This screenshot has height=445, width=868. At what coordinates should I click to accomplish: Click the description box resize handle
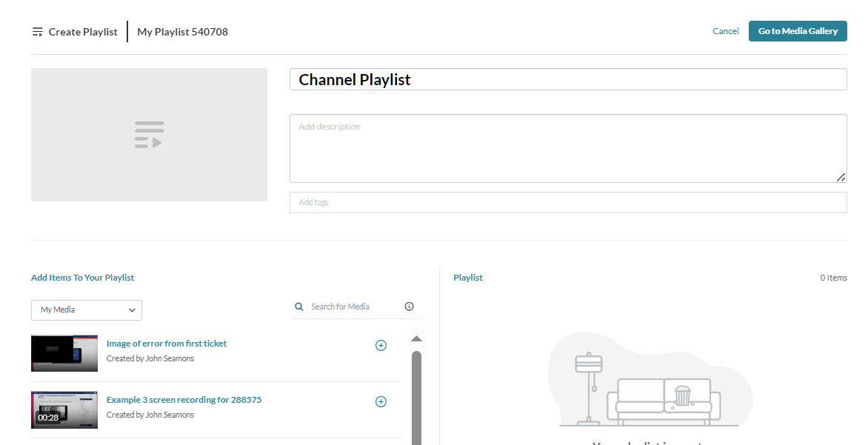[841, 177]
